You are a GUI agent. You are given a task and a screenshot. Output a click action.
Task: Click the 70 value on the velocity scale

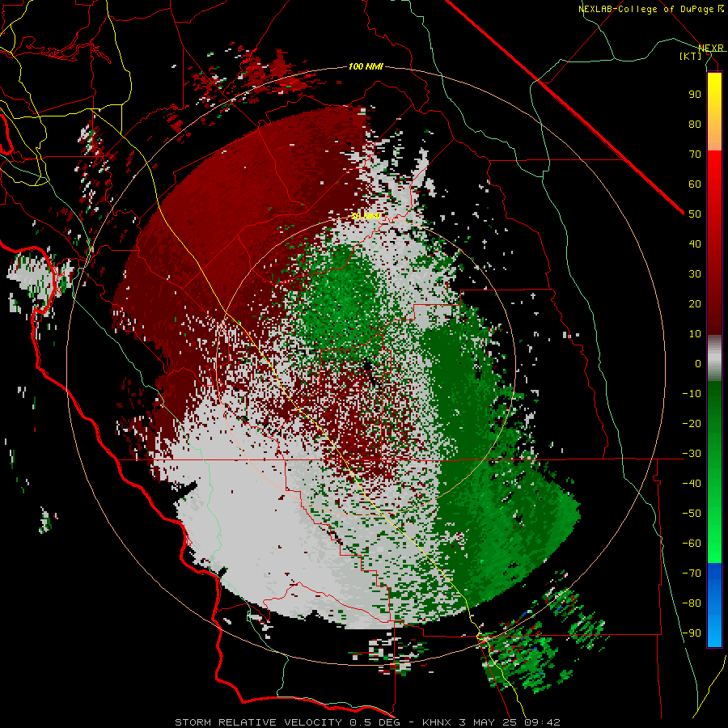[x=695, y=154]
